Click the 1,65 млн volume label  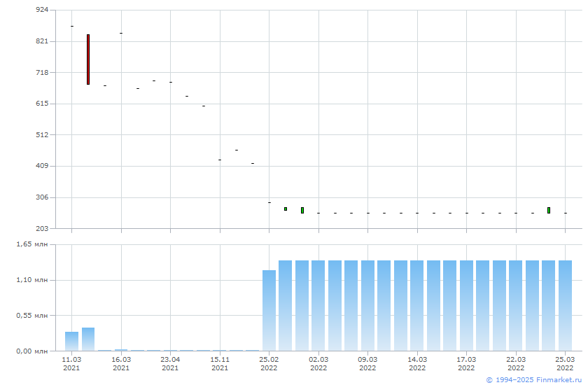[x=32, y=244]
